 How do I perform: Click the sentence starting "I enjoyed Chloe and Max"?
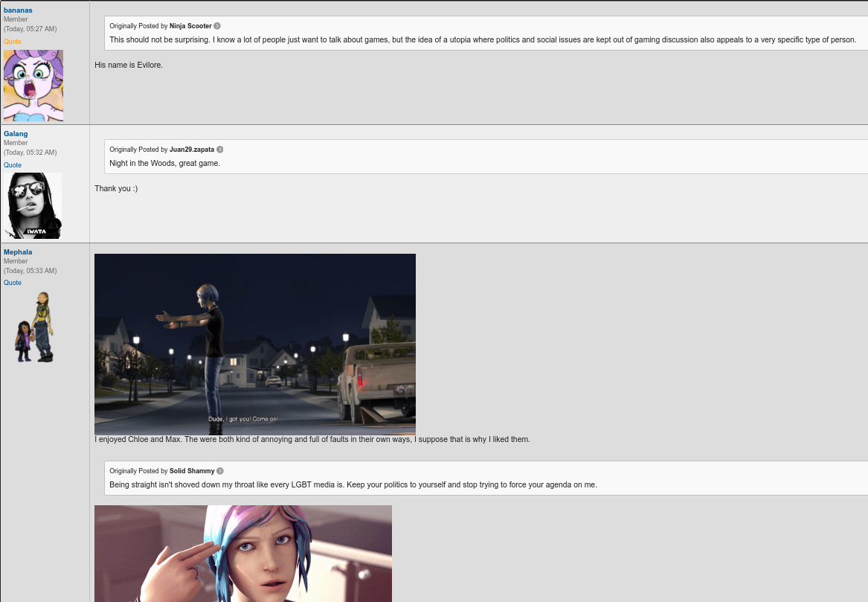[x=312, y=440]
